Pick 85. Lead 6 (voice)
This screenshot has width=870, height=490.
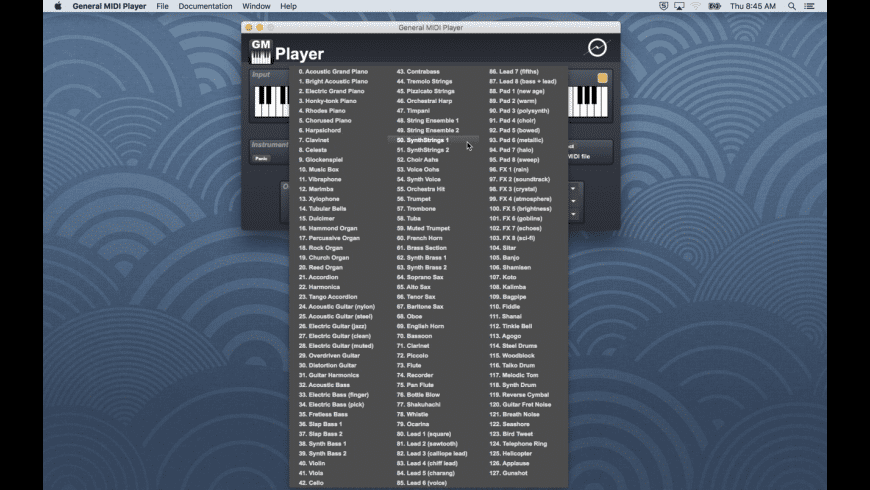tap(422, 483)
